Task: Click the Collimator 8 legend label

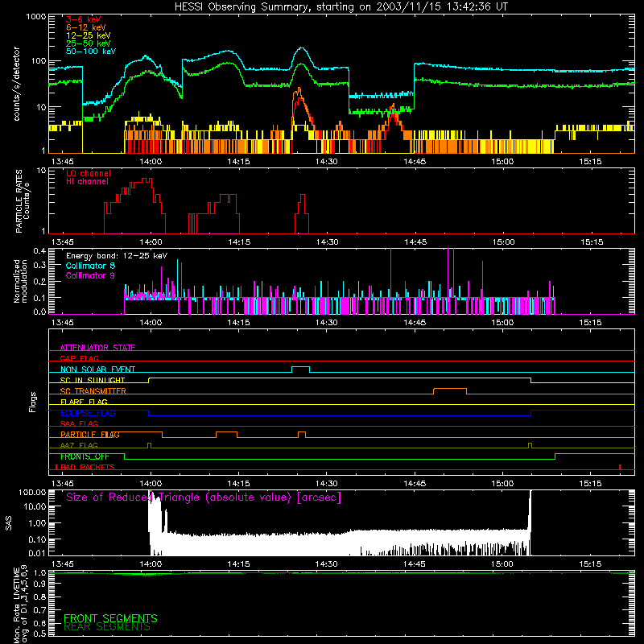Action: [x=90, y=266]
